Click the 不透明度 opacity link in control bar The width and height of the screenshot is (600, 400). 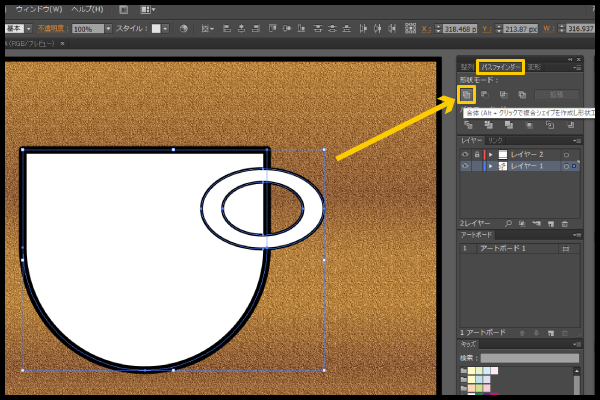coord(50,29)
